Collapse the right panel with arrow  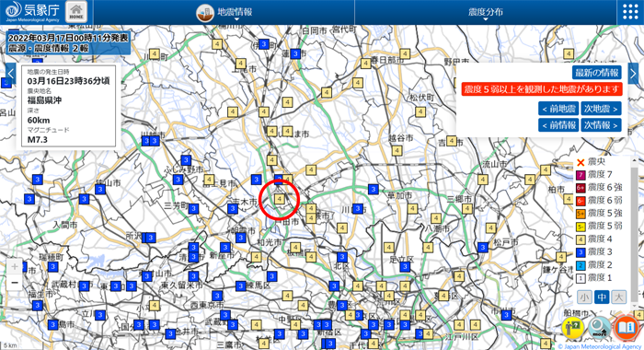pos(633,74)
